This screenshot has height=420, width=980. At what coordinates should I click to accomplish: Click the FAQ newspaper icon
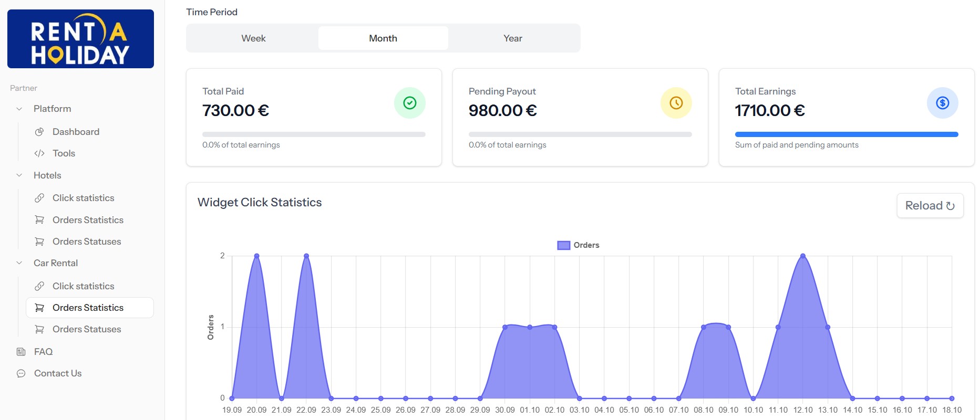coord(21,352)
